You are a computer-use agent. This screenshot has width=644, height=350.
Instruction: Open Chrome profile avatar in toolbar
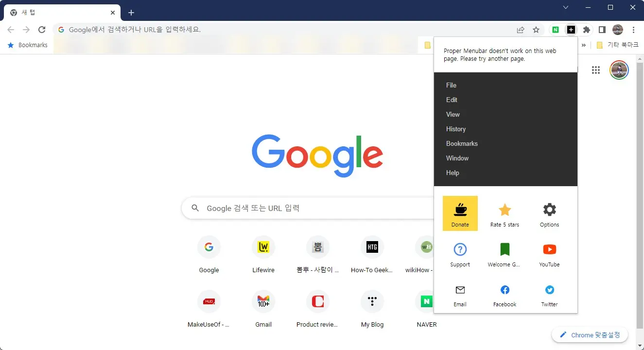618,30
